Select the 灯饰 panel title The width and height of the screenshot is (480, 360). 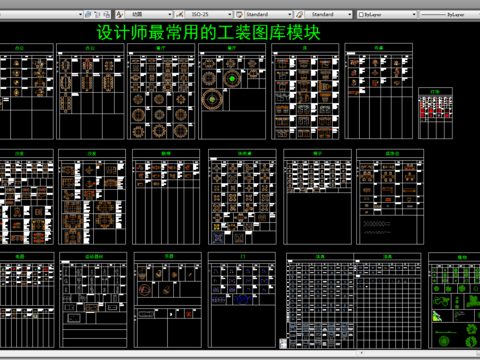tap(435, 92)
